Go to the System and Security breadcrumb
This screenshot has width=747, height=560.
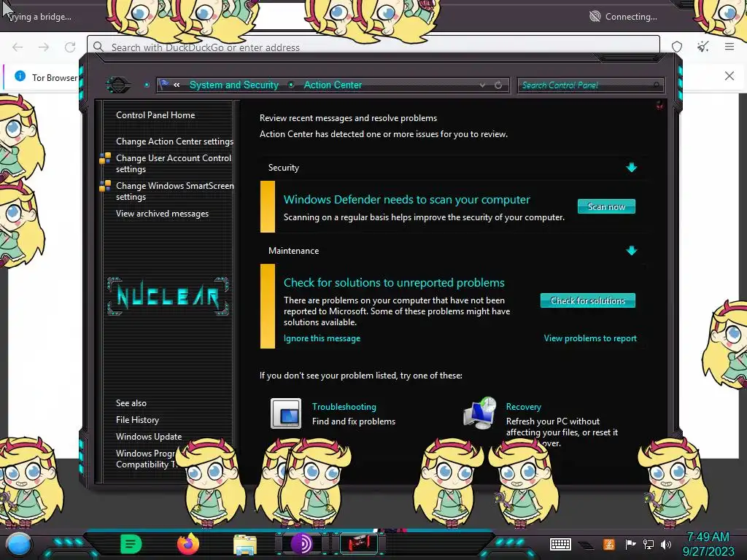234,85
